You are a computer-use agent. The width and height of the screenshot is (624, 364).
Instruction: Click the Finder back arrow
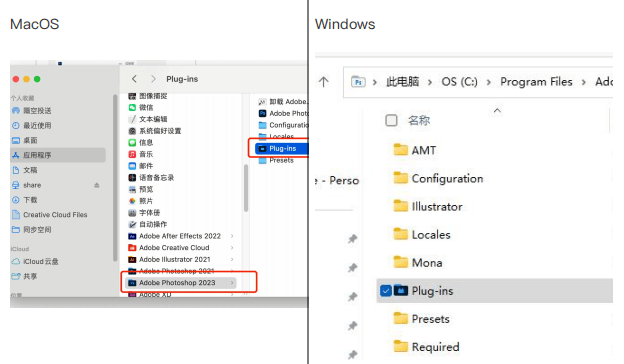click(134, 79)
